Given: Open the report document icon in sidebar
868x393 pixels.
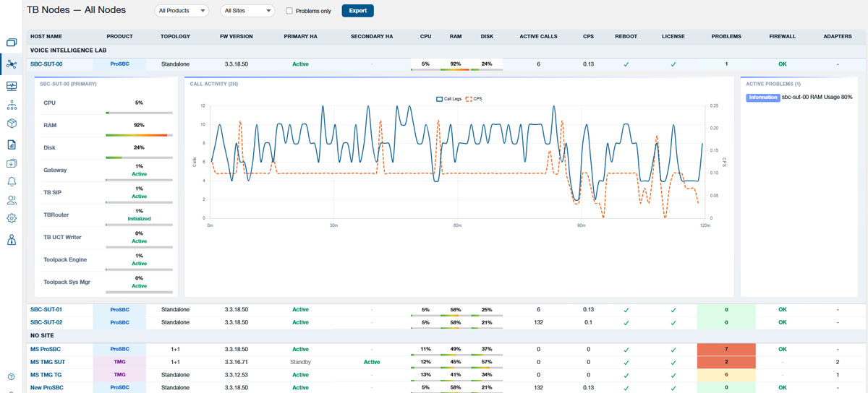Looking at the screenshot, I should 12,144.
